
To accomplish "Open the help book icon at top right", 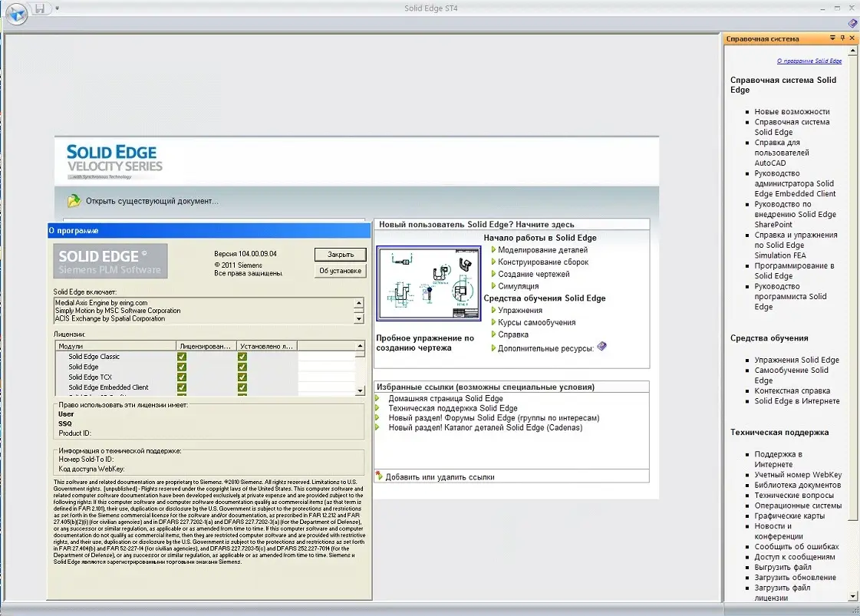I will [x=852, y=24].
